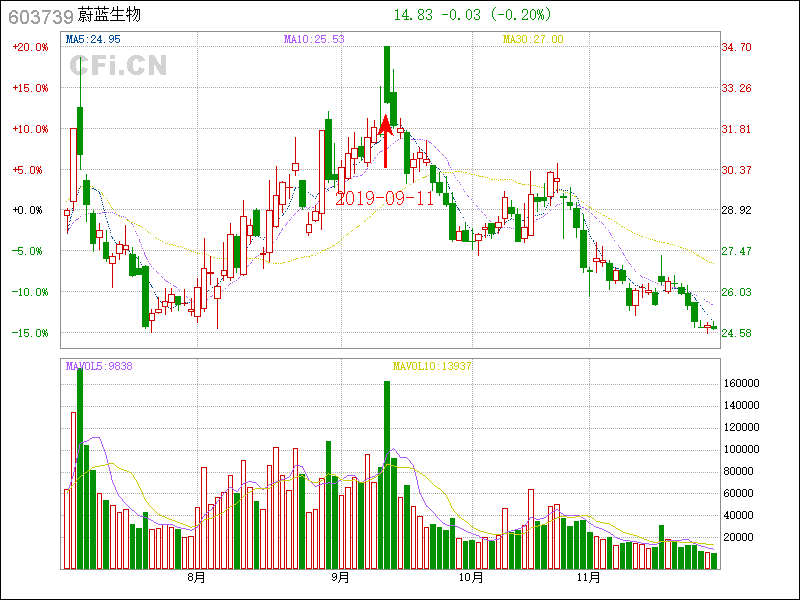This screenshot has width=800, height=600.
Task: Click the MAVOL10:13937 volume label
Action: (x=432, y=366)
